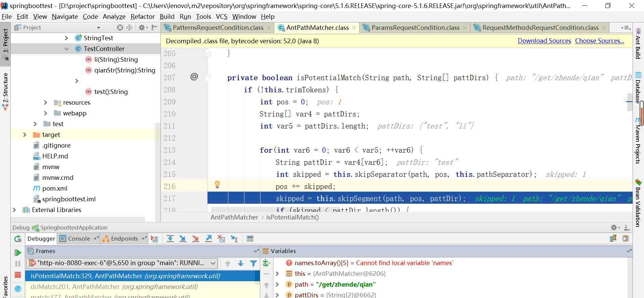Close the AntPathMatcher.class tab
This screenshot has width=644, height=298.
click(x=354, y=28)
